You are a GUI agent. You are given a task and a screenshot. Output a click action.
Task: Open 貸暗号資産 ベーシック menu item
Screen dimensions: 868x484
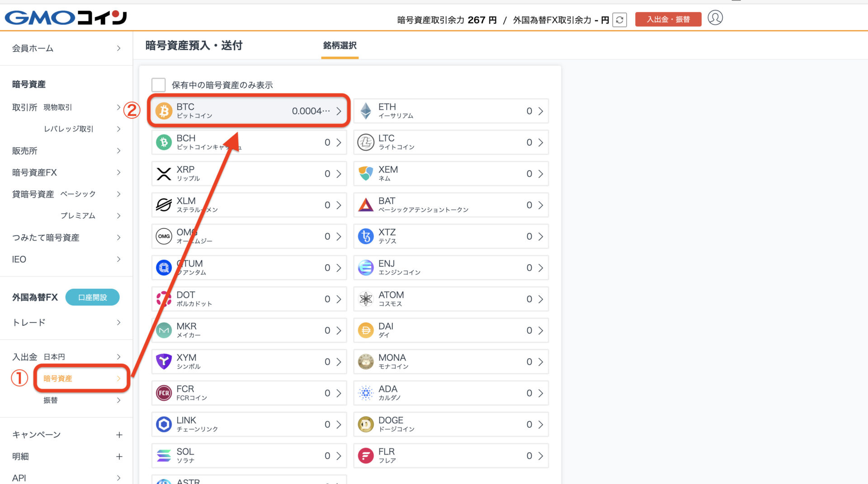[66, 194]
